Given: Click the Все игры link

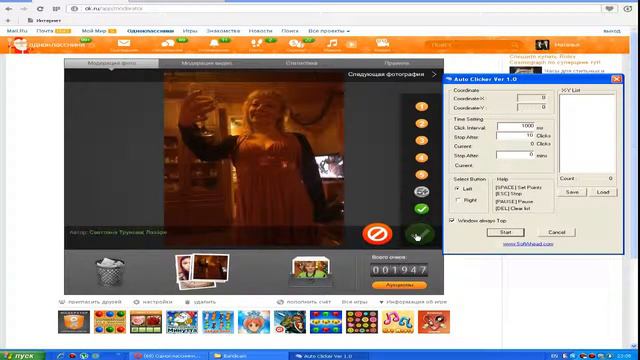Looking at the screenshot, I should [x=354, y=302].
